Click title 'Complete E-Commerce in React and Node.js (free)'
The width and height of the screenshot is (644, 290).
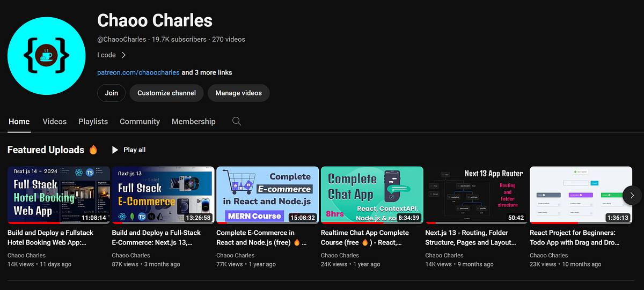(x=262, y=237)
